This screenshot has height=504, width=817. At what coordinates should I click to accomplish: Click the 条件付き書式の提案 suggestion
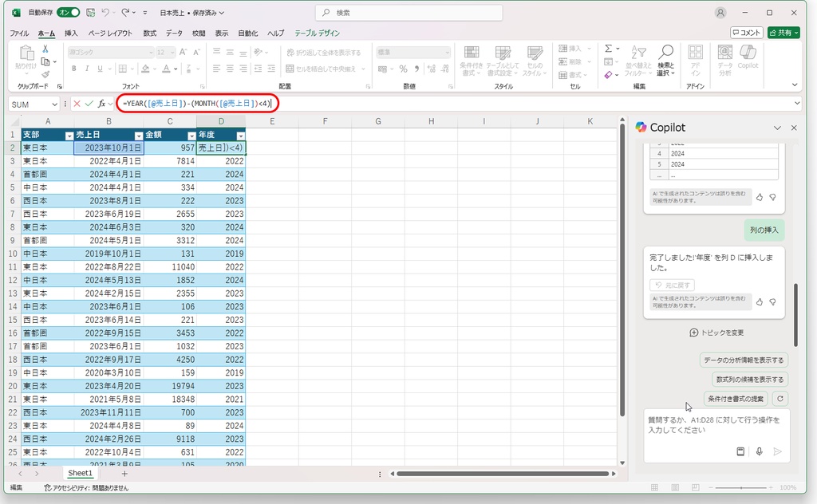[x=736, y=399]
